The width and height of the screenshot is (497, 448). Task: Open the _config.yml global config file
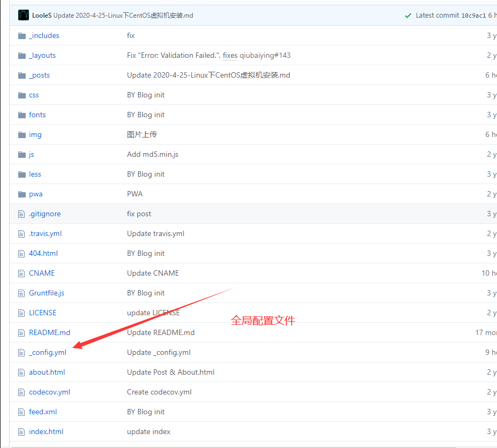[48, 353]
